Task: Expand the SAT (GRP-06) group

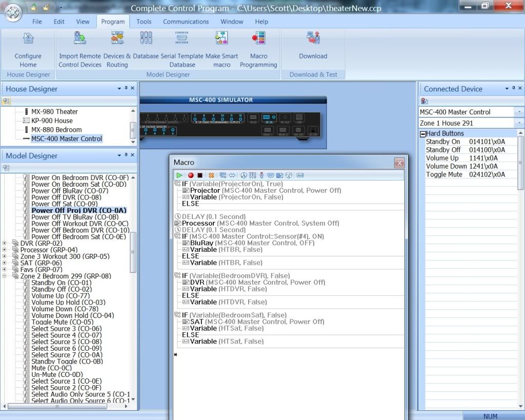Action: coord(4,263)
